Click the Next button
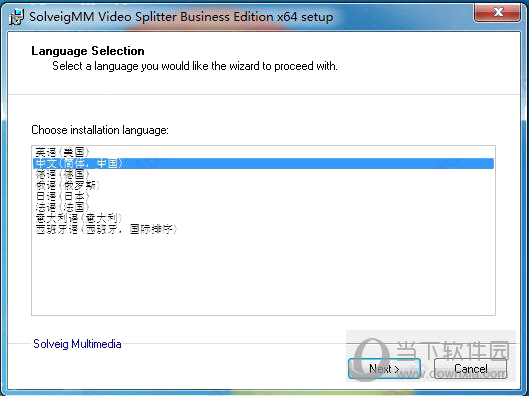The width and height of the screenshot is (529, 396). (384, 368)
